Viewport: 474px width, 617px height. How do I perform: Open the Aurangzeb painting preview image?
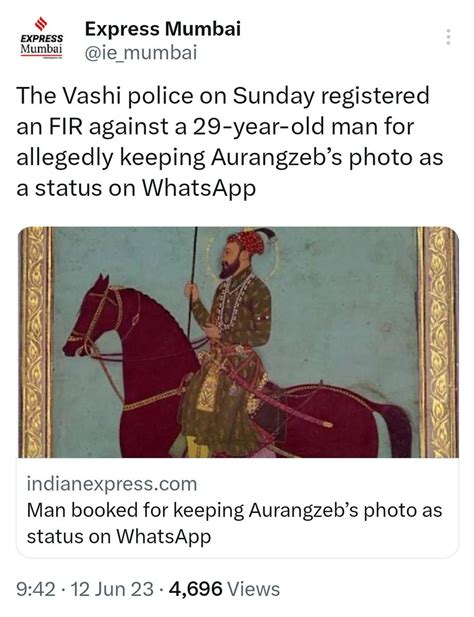point(238,342)
